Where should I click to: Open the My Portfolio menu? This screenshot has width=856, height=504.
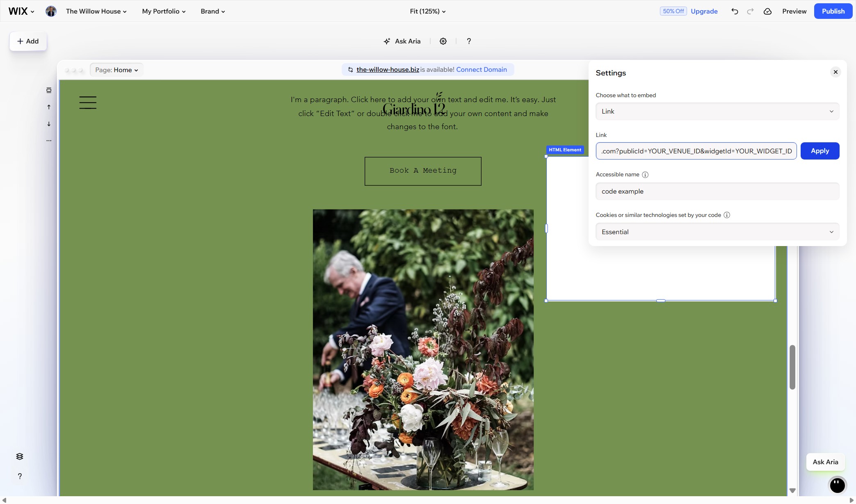pos(164,11)
